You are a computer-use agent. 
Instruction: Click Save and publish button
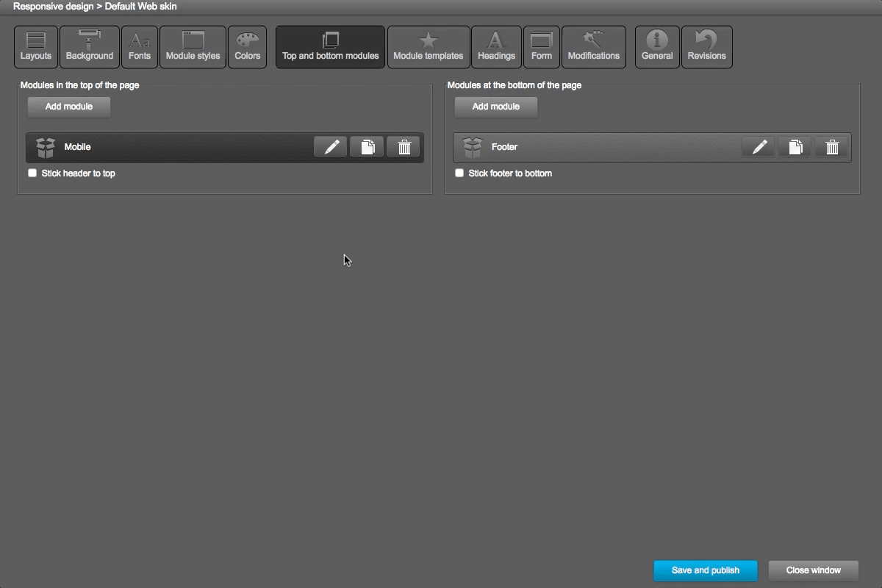pyautogui.click(x=705, y=570)
